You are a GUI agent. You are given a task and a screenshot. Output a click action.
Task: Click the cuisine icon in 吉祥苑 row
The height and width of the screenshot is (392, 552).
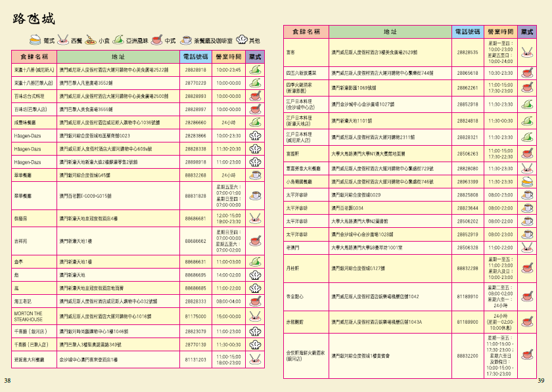(x=256, y=241)
